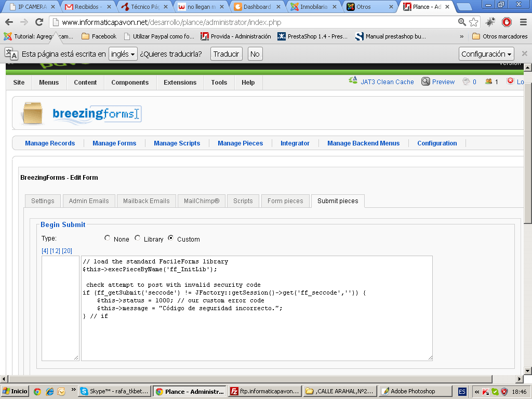Viewport: 532px width, 399px height.
Task: Open zoom magnifier icon in address bar
Action: (x=462, y=22)
